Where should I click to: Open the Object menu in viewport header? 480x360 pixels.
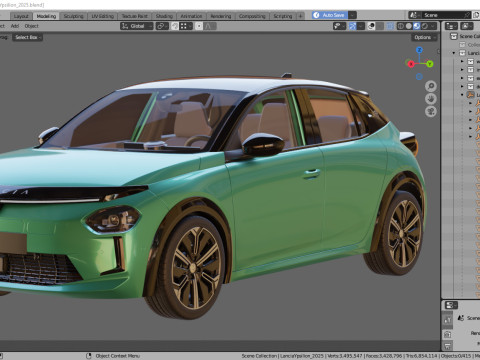click(31, 26)
